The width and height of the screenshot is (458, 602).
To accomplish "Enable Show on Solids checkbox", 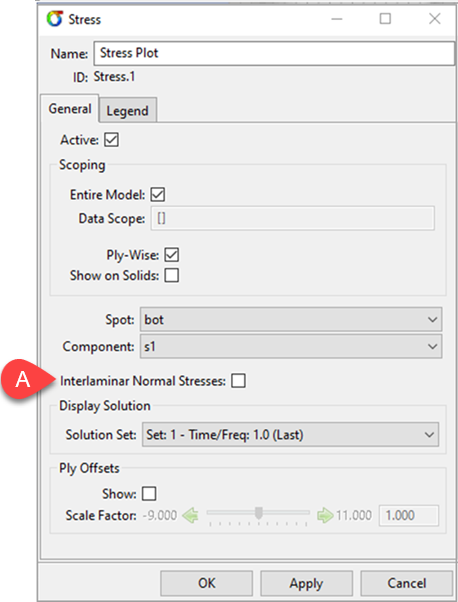I will [172, 275].
